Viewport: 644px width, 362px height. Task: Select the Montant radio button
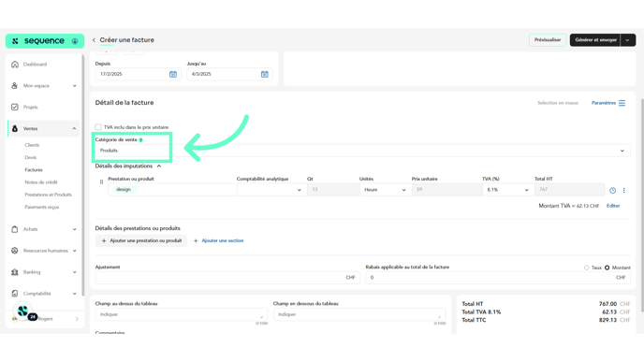[x=607, y=268]
